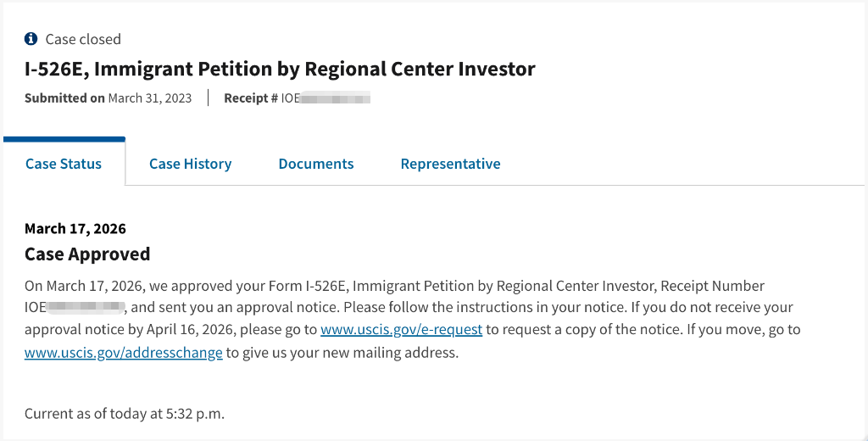Click the bold March 17, 2026 date heading
868x441 pixels.
[75, 228]
